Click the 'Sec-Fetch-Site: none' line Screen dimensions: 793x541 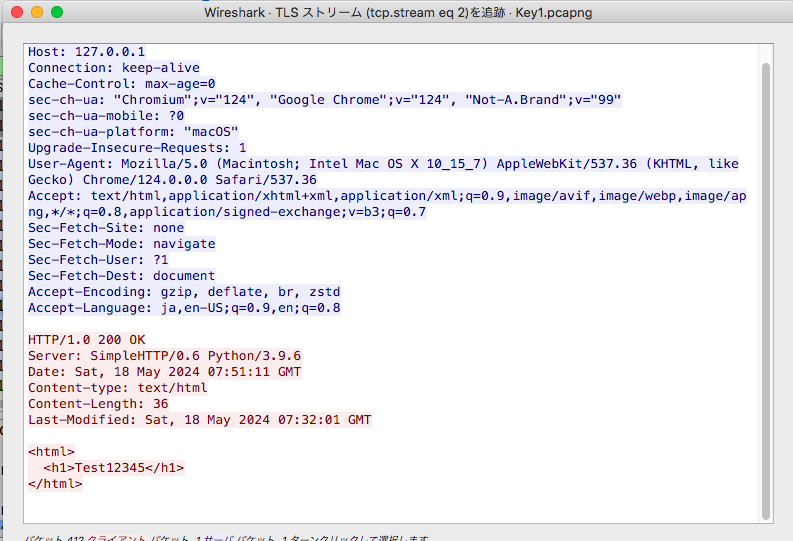pos(106,228)
